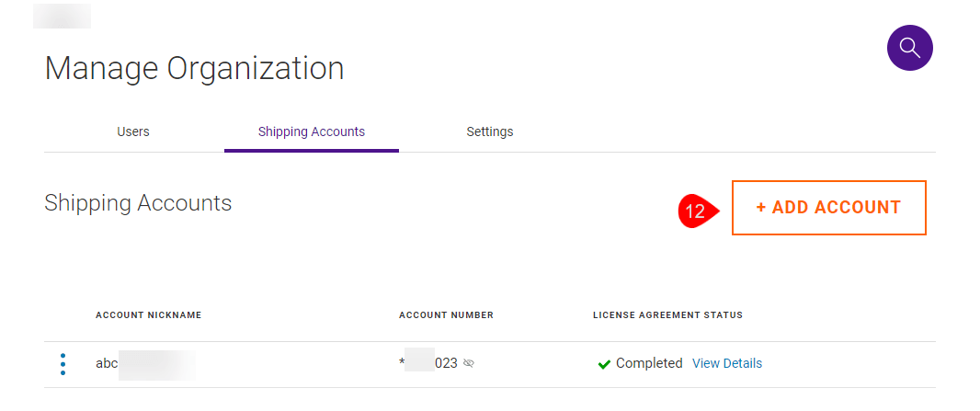Viewport: 980px width, 411px height.
Task: Click the Manage Organization page heading
Action: pyautogui.click(x=194, y=69)
